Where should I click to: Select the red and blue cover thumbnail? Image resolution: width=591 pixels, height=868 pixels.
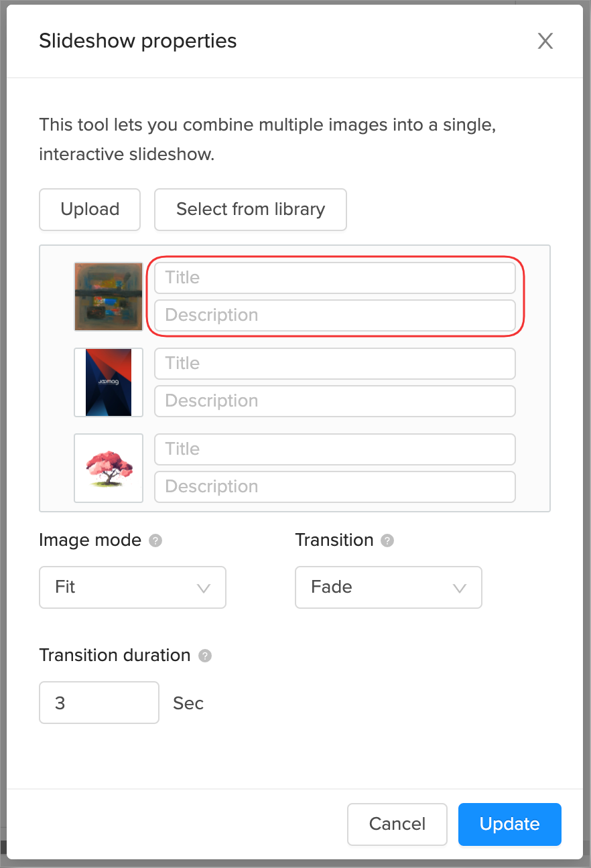109,382
